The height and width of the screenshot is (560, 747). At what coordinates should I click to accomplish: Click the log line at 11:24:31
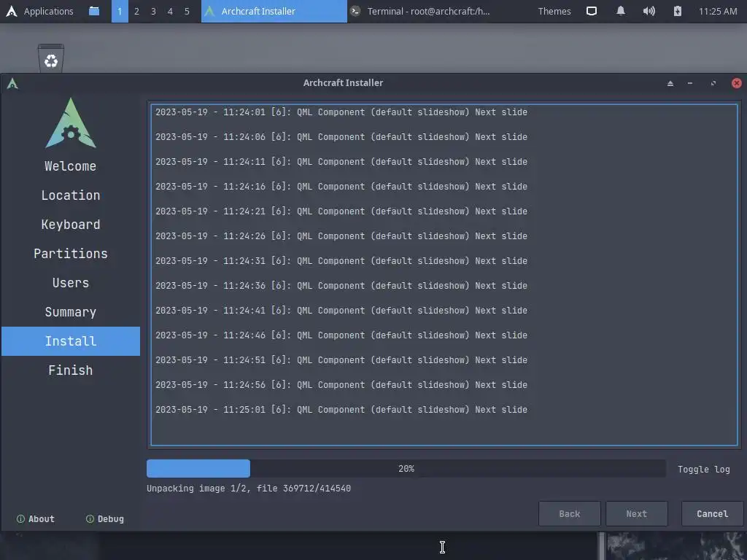(341, 261)
